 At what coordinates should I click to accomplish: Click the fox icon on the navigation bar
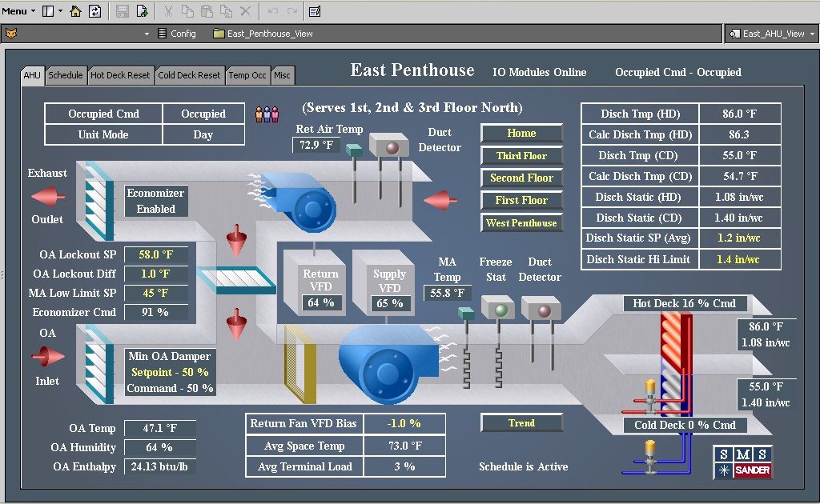10,33
